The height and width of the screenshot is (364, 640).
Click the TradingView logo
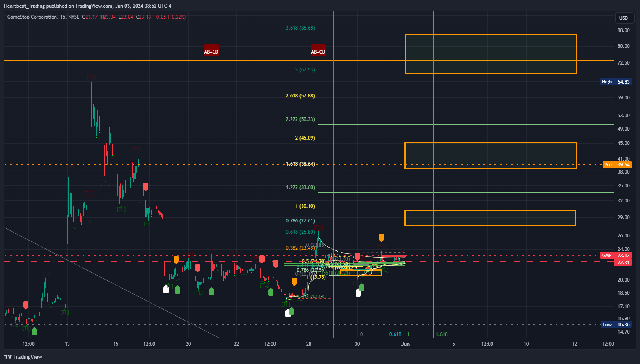tap(23, 357)
